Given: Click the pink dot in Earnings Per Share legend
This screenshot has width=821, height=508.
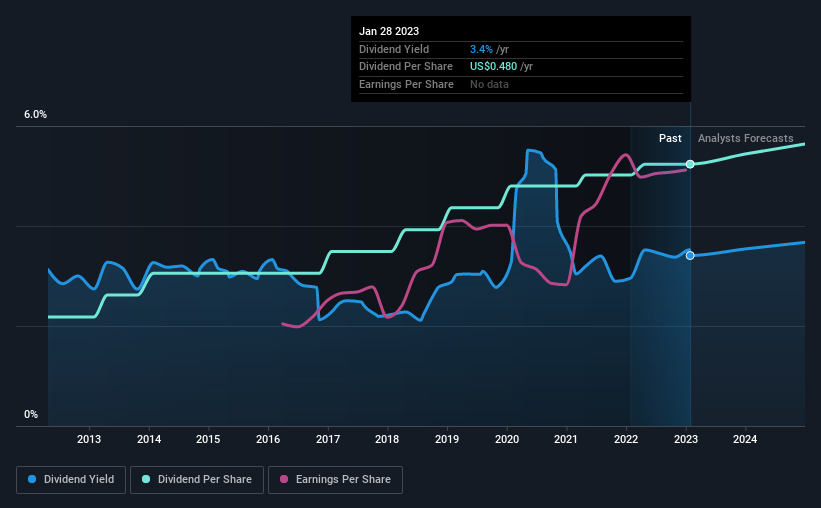Looking at the screenshot, I should click(x=284, y=479).
